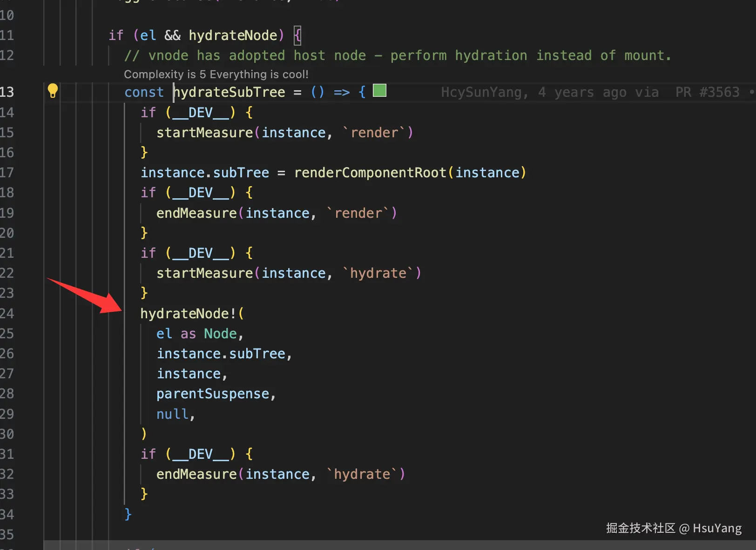Screen dimensions: 756x550
Task: Click "__DEV__" on line 21
Action: pos(201,253)
